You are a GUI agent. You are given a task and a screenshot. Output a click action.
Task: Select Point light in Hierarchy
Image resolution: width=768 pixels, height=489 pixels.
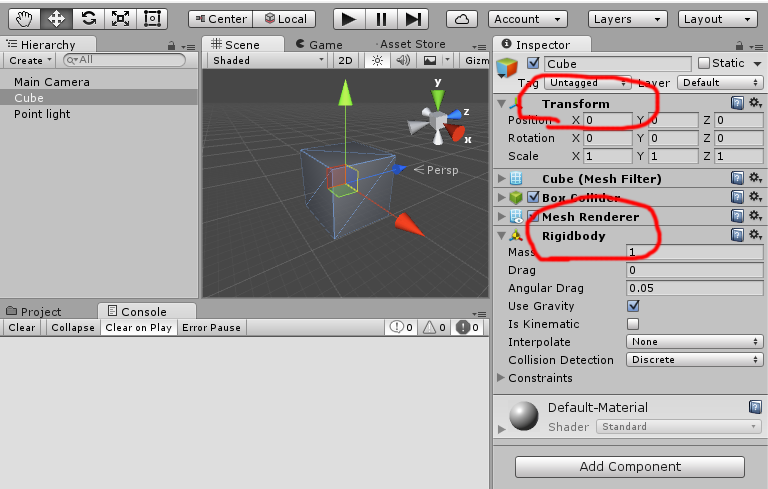point(42,114)
